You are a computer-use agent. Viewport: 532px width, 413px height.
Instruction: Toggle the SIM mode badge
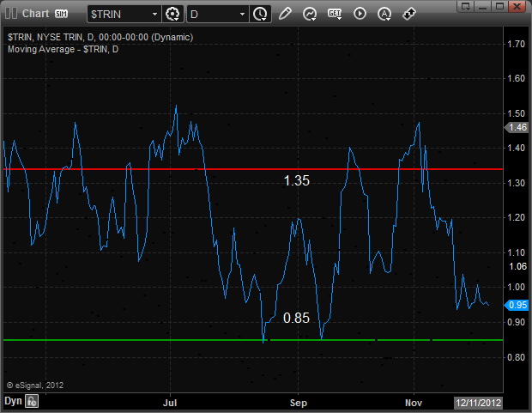pos(62,14)
